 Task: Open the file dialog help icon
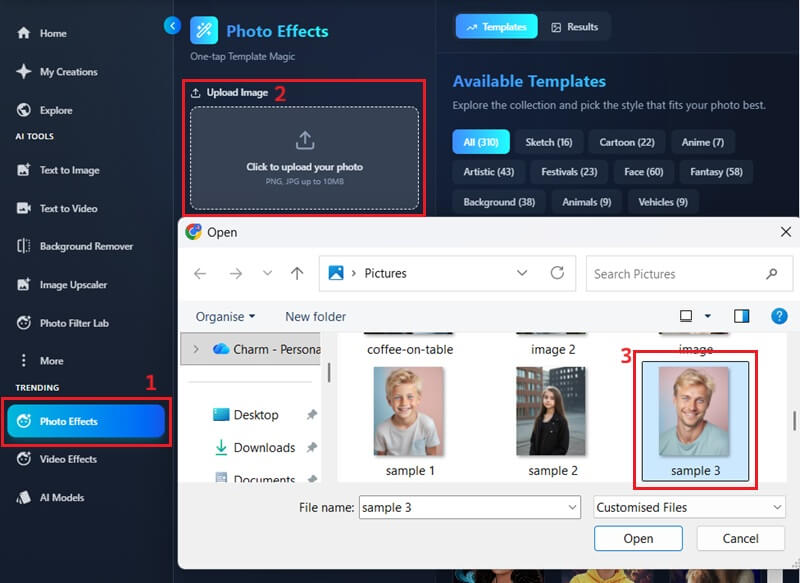tap(779, 316)
